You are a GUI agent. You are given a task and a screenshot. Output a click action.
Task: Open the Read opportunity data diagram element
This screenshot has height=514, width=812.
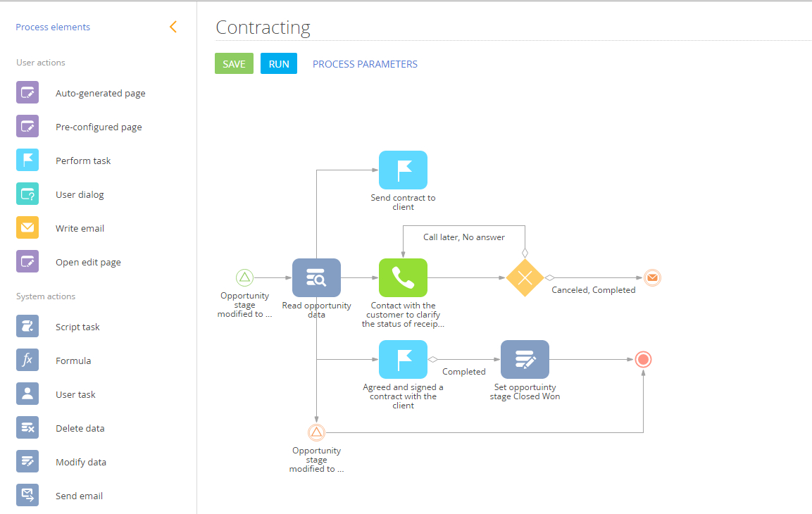coord(316,277)
